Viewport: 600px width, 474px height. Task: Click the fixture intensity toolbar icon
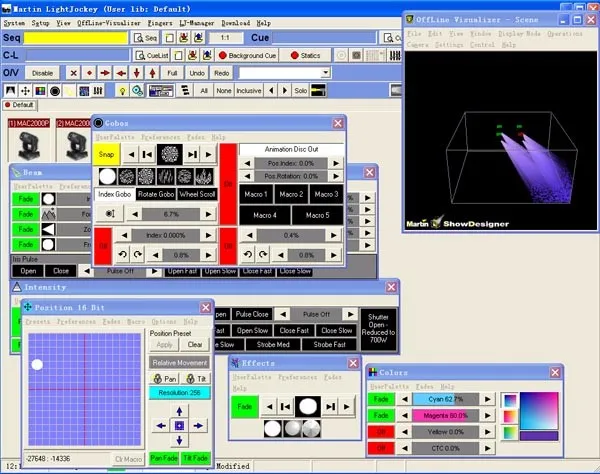point(10,91)
